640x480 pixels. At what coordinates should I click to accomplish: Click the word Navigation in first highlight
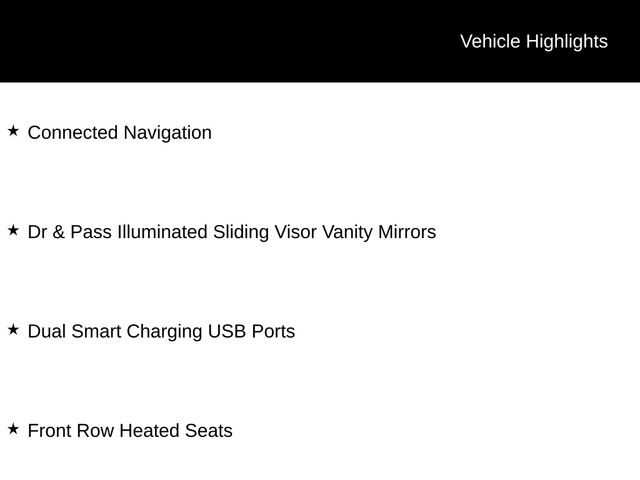[167, 133]
